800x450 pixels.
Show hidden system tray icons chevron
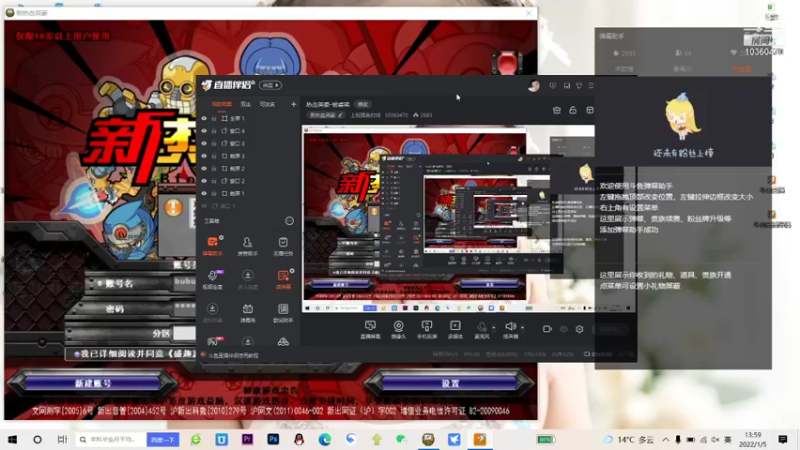[x=666, y=439]
